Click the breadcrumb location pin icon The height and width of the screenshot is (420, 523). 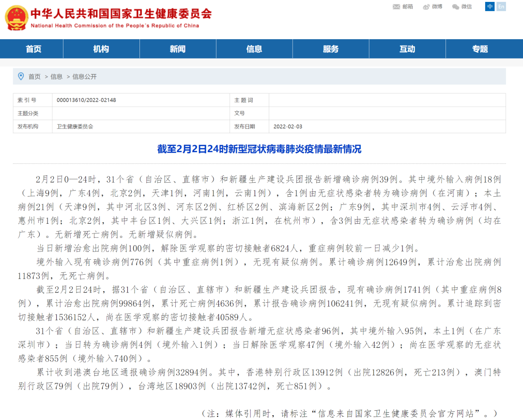coord(21,77)
